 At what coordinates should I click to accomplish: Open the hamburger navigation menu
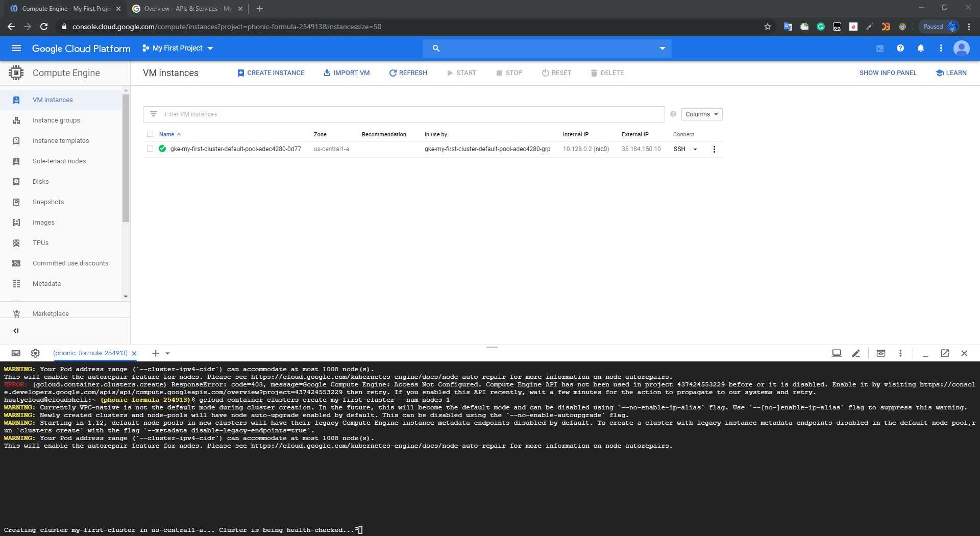pos(16,48)
